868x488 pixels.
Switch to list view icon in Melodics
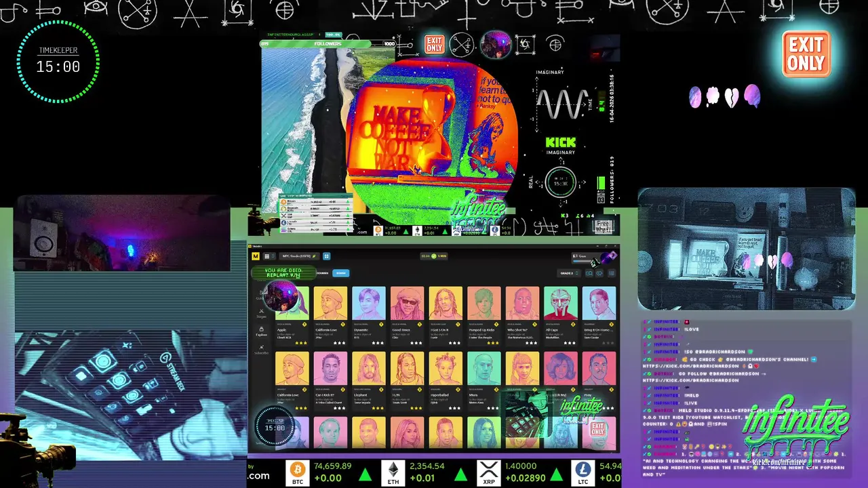pos(611,273)
